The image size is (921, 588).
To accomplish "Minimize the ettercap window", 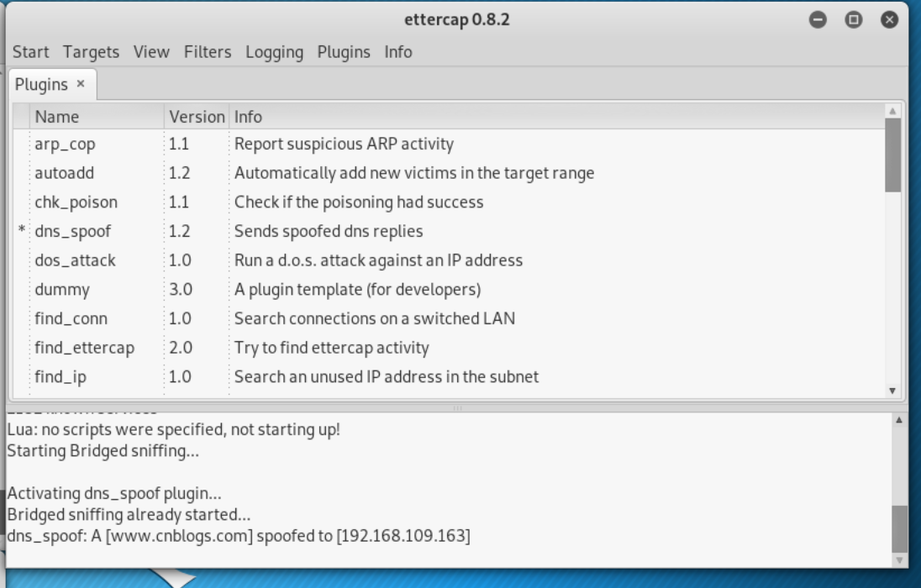I will click(818, 20).
